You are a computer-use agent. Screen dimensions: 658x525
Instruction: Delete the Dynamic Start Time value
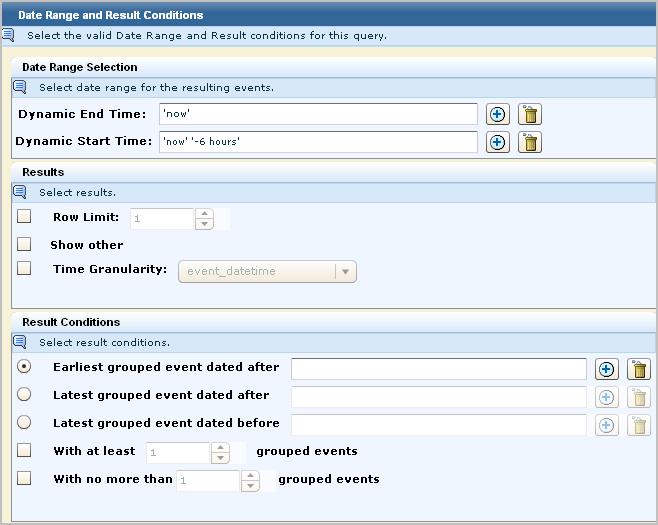click(530, 142)
